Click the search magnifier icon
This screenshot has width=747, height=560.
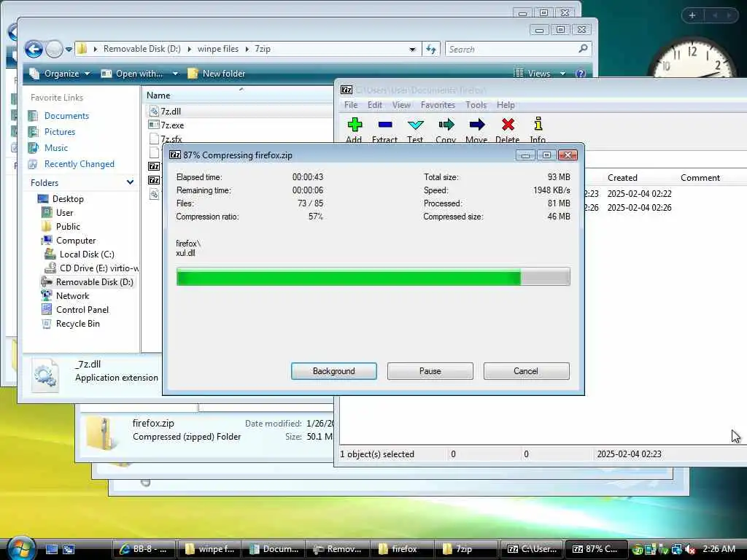[583, 49]
